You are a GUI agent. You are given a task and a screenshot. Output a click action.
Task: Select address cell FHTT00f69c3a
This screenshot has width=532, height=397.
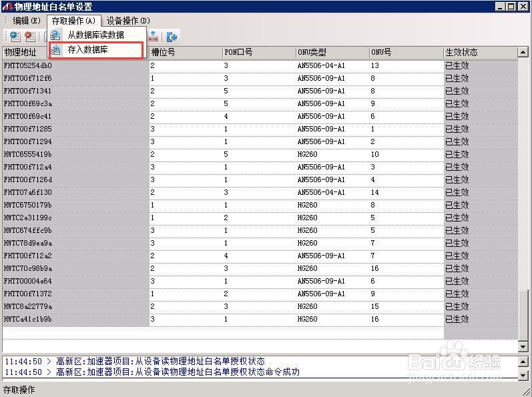pos(76,103)
